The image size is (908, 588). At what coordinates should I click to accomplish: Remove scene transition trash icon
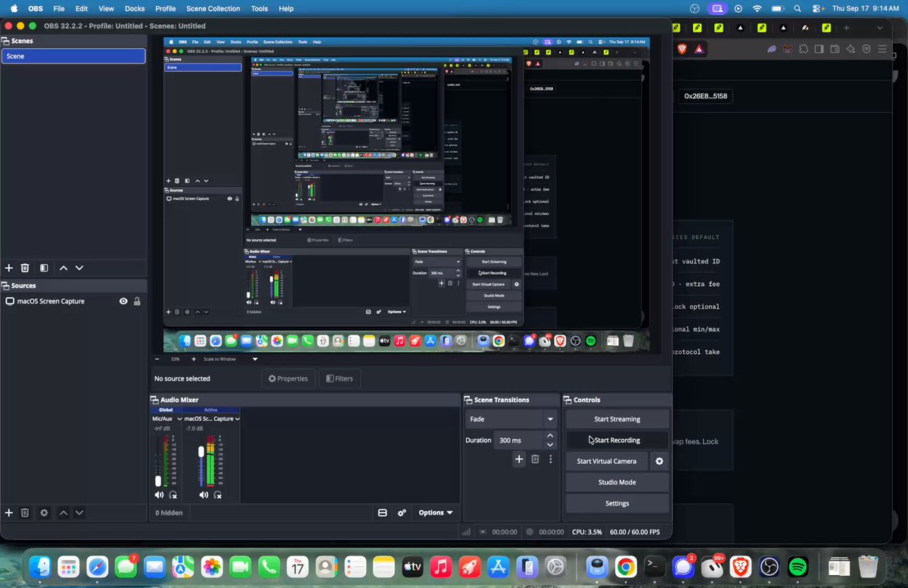[x=535, y=459]
